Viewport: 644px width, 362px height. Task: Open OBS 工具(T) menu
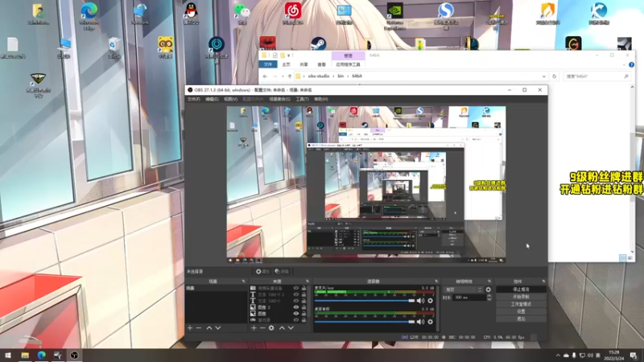click(x=303, y=99)
